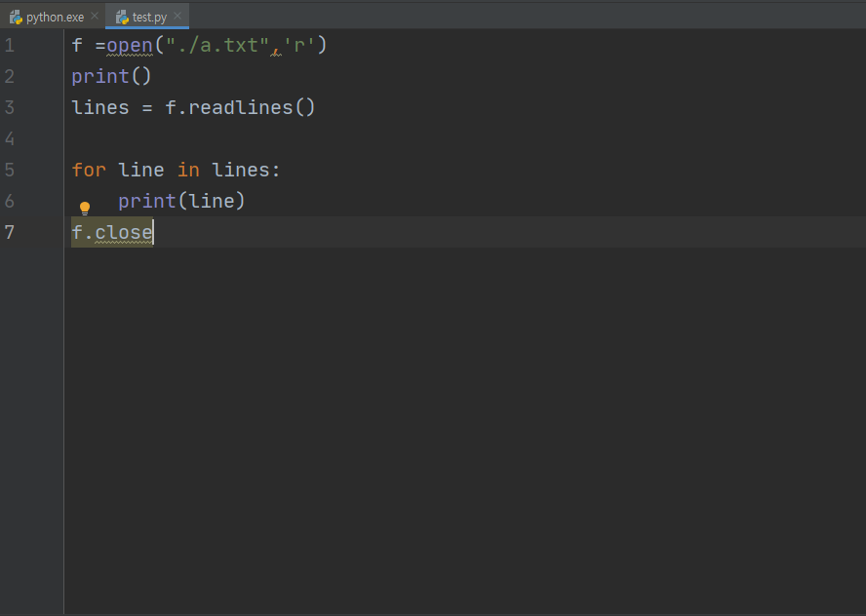
Task: Click loop variable 'line' on line 5
Action: pyautogui.click(x=140, y=170)
